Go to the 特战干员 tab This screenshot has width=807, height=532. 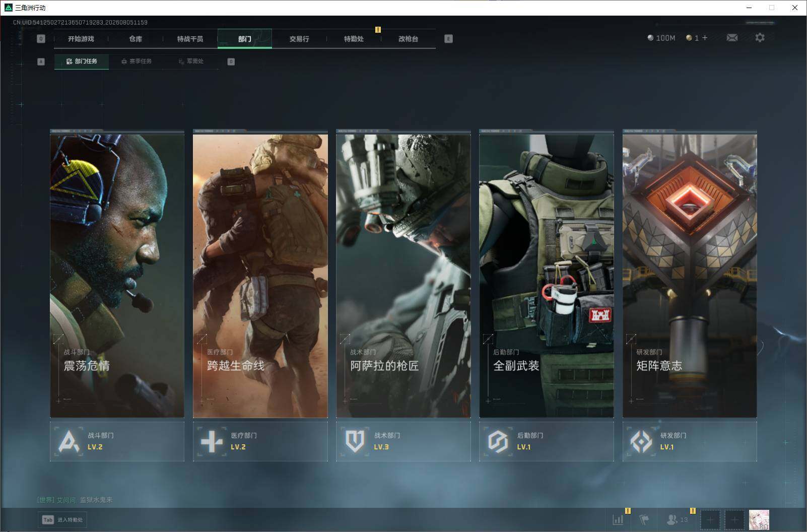pyautogui.click(x=190, y=39)
